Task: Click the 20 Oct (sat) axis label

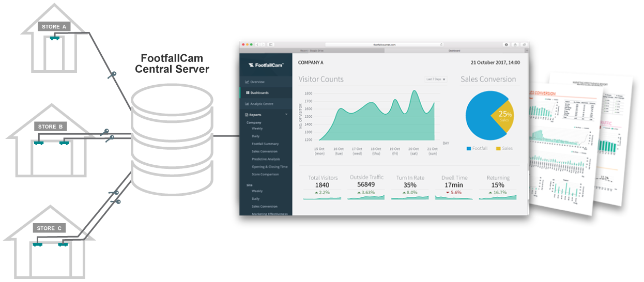Action: coord(413,151)
